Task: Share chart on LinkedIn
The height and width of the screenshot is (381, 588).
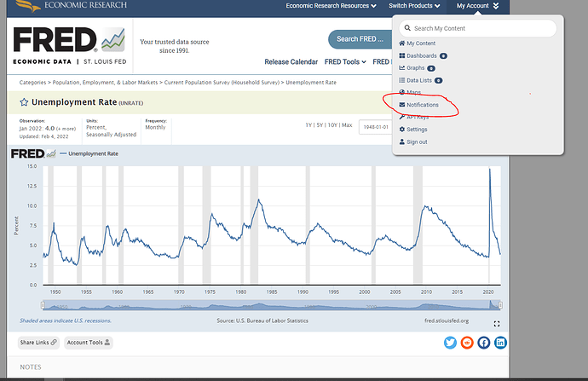Action: pos(500,343)
